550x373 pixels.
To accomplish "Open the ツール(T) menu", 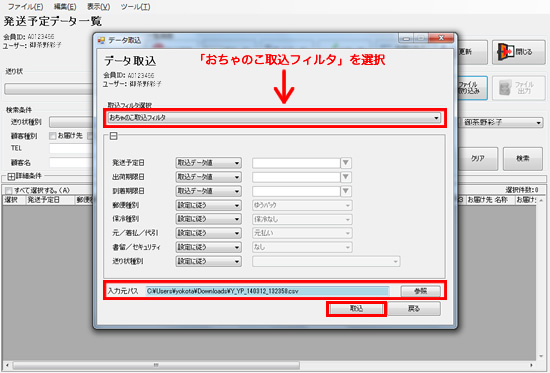I will (x=135, y=6).
